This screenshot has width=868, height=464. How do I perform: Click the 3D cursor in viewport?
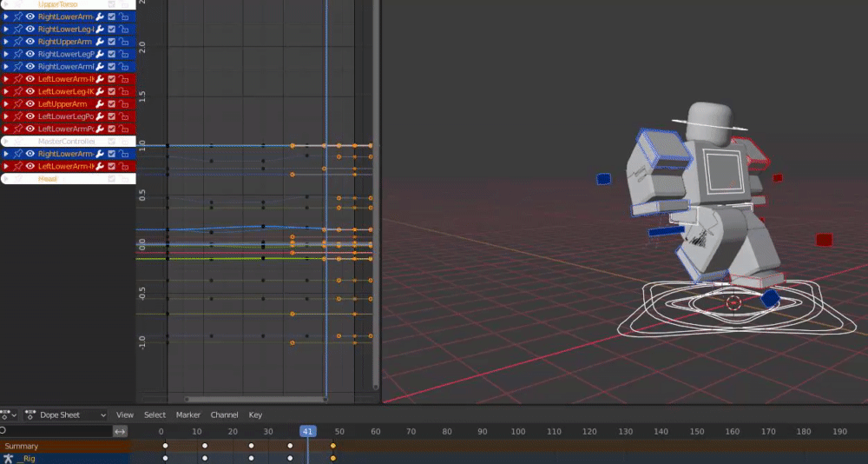(x=733, y=302)
